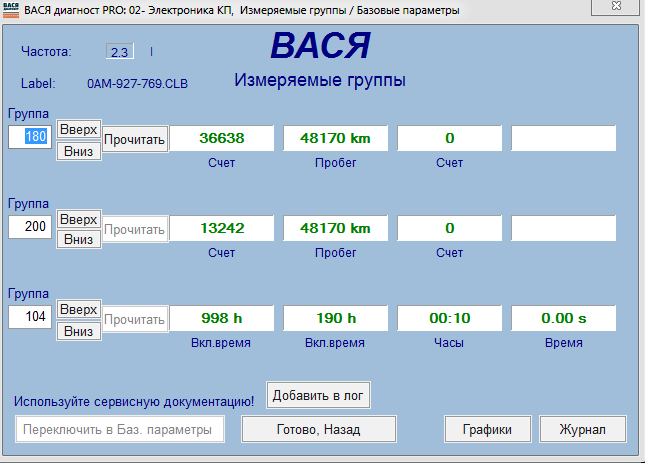Click the 0.00 s time value
This screenshot has width=645, height=463.
coord(564,318)
